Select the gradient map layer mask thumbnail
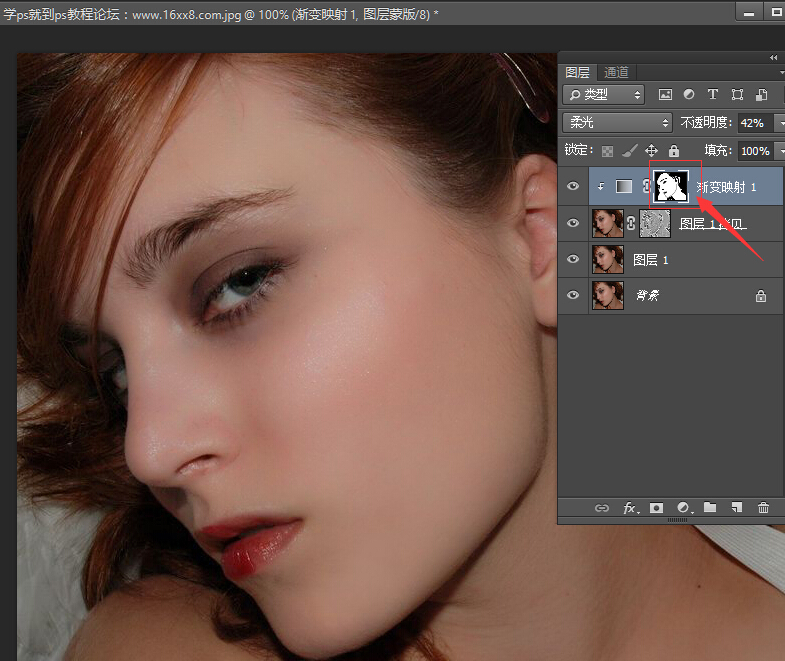The width and height of the screenshot is (785, 661). click(671, 186)
